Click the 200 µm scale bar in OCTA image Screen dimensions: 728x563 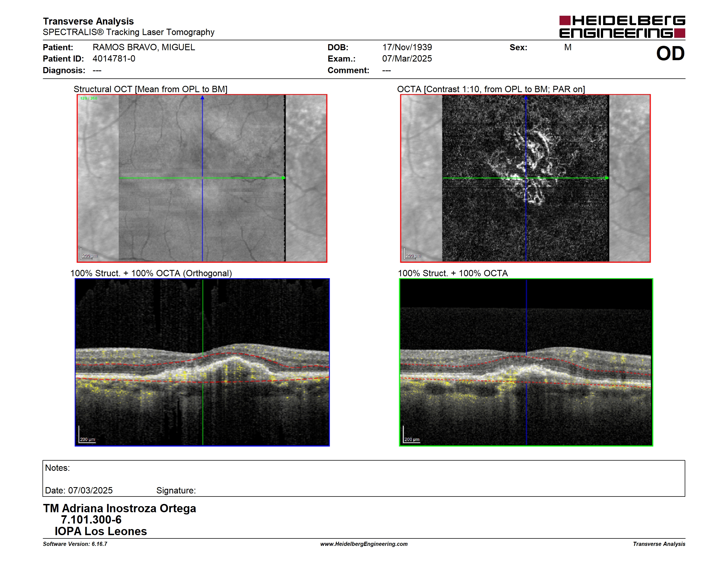412,254
